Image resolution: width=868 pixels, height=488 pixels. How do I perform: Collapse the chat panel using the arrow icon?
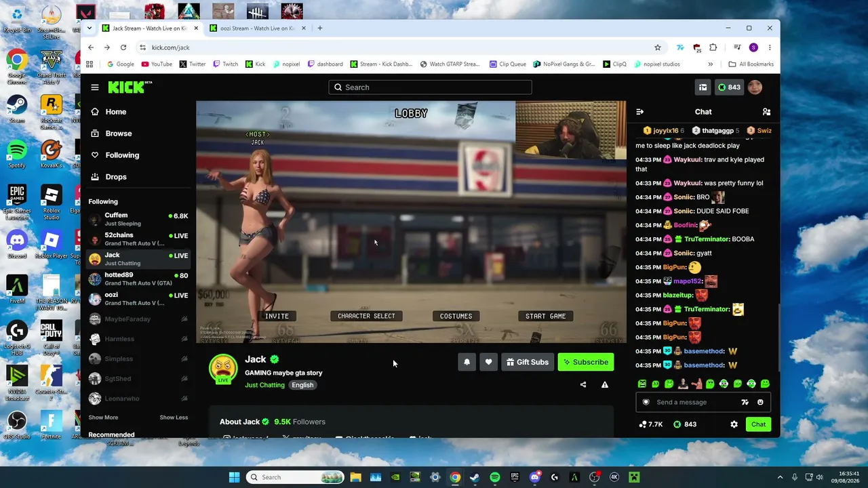point(639,112)
